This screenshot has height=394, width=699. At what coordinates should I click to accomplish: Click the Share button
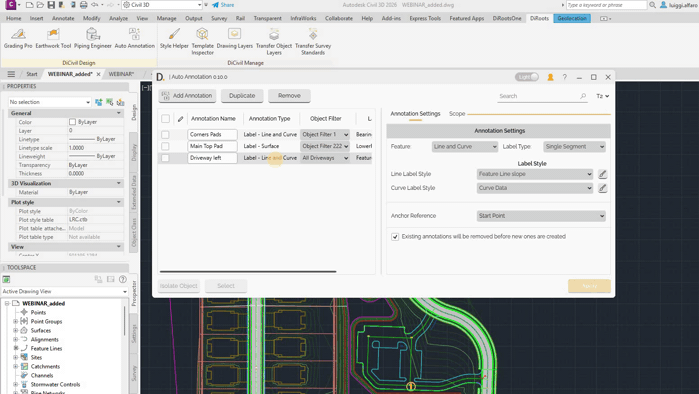pyautogui.click(x=223, y=5)
